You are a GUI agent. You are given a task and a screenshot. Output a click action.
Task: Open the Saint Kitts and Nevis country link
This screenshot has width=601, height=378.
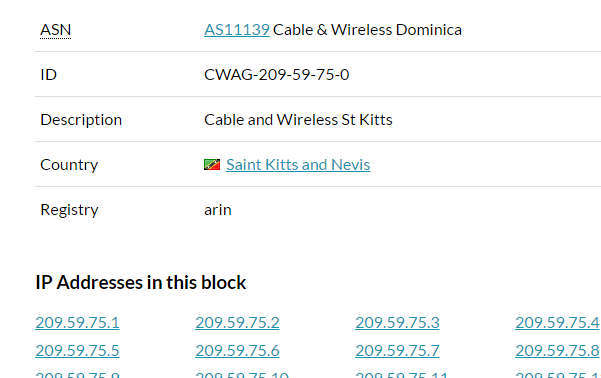tap(298, 165)
